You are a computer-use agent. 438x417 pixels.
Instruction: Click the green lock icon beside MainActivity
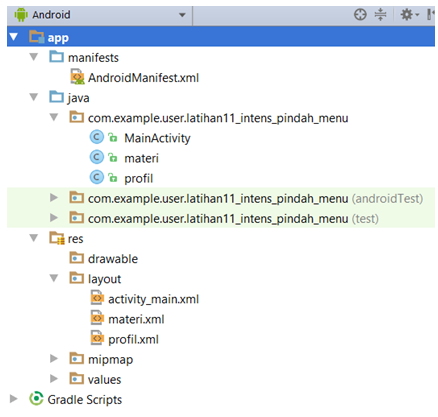[x=113, y=137]
